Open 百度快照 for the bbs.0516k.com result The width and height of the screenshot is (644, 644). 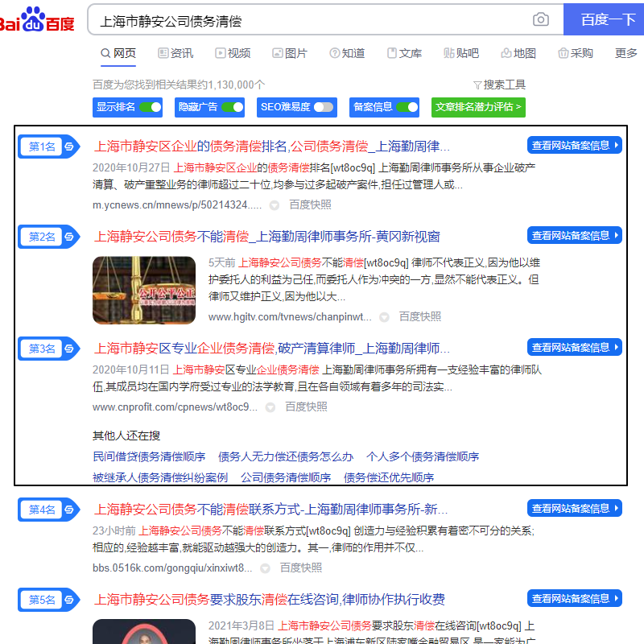click(300, 568)
